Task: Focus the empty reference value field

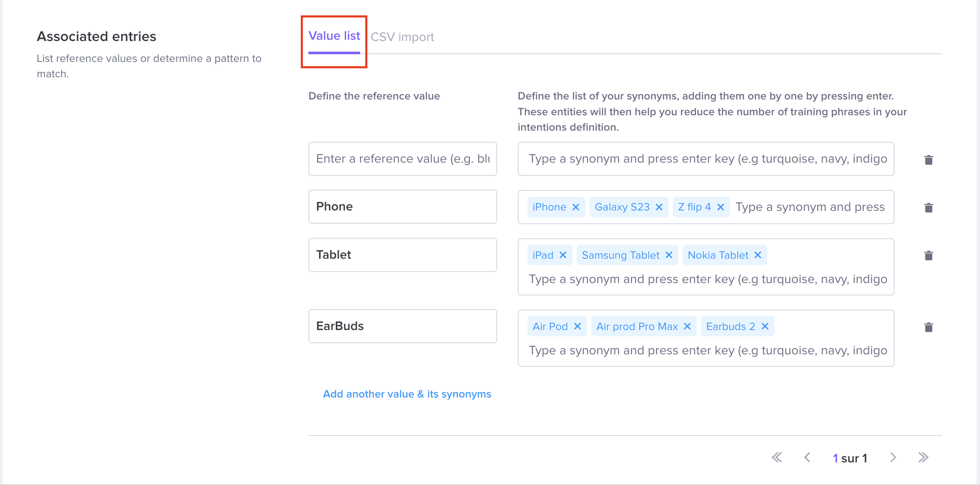Action: pyautogui.click(x=403, y=159)
